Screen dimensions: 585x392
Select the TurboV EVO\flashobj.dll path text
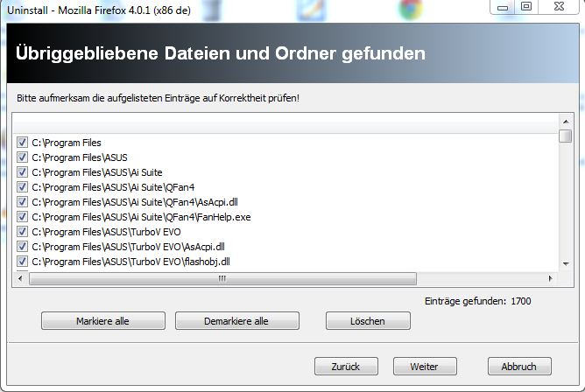pos(130,262)
